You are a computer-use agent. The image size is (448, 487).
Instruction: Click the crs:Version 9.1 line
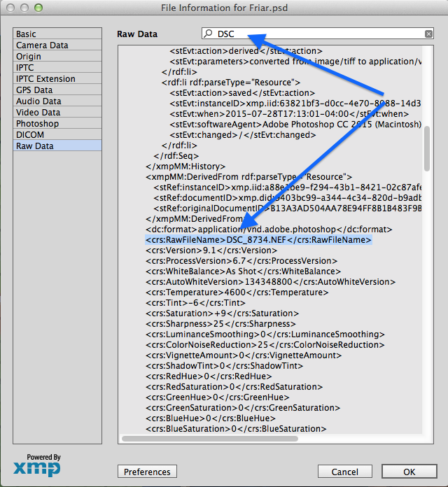211,250
